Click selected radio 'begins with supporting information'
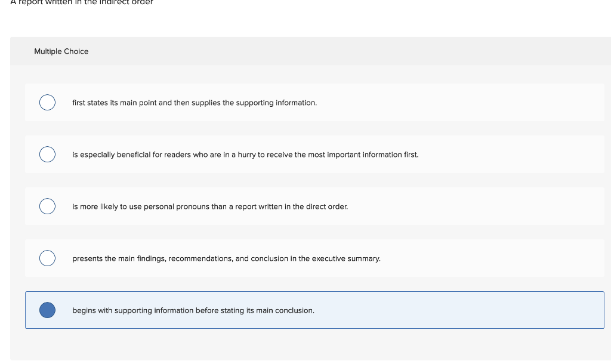This screenshot has width=611, height=364. (x=47, y=310)
